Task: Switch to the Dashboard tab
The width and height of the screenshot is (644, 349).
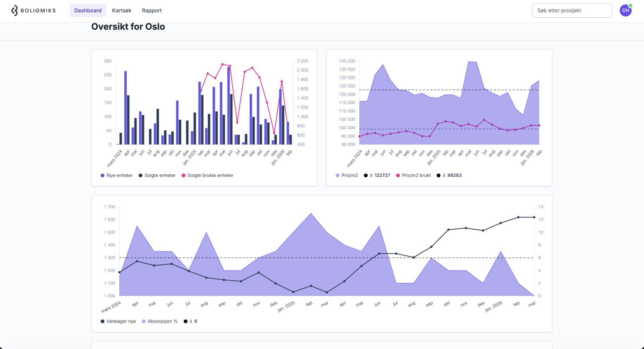Action: pos(88,10)
